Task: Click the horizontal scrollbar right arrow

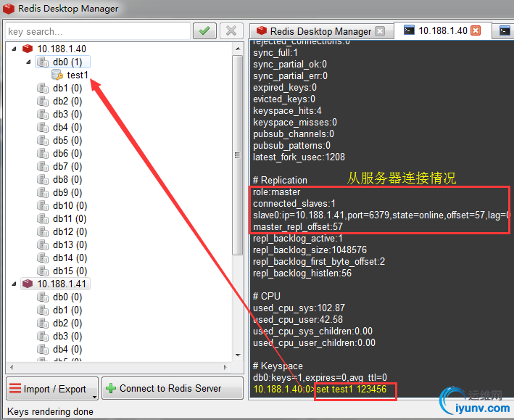Action: tap(225, 367)
